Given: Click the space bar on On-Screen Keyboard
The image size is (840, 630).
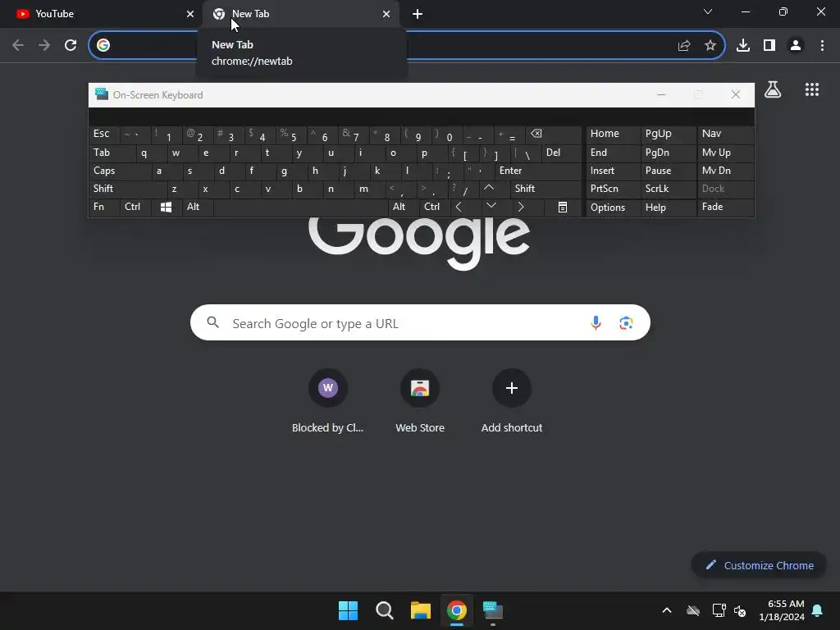Looking at the screenshot, I should (x=301, y=208).
